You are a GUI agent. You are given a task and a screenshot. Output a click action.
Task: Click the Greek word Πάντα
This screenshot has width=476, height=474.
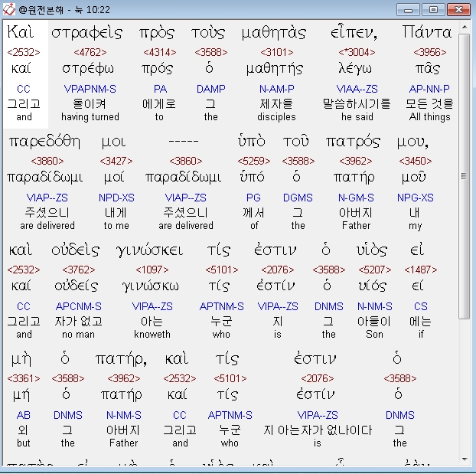click(427, 31)
